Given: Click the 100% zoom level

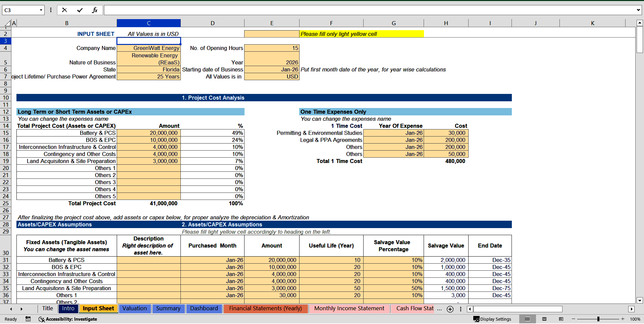Looking at the screenshot, I should click(635, 319).
